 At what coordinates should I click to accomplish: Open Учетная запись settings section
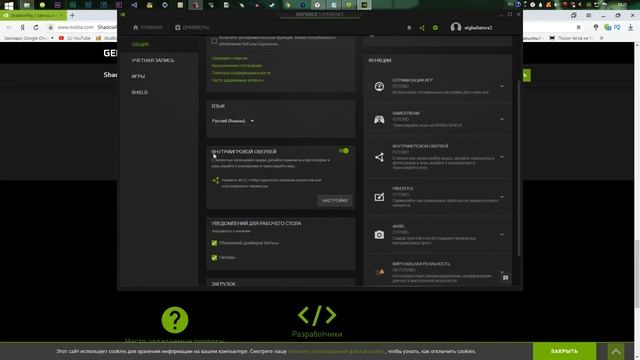pyautogui.click(x=153, y=60)
